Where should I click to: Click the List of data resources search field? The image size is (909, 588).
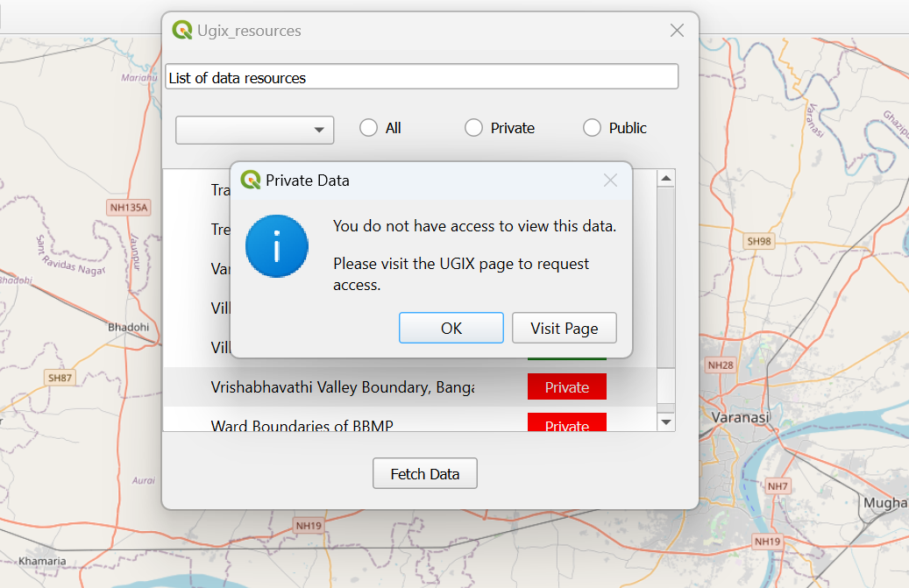pyautogui.click(x=423, y=76)
